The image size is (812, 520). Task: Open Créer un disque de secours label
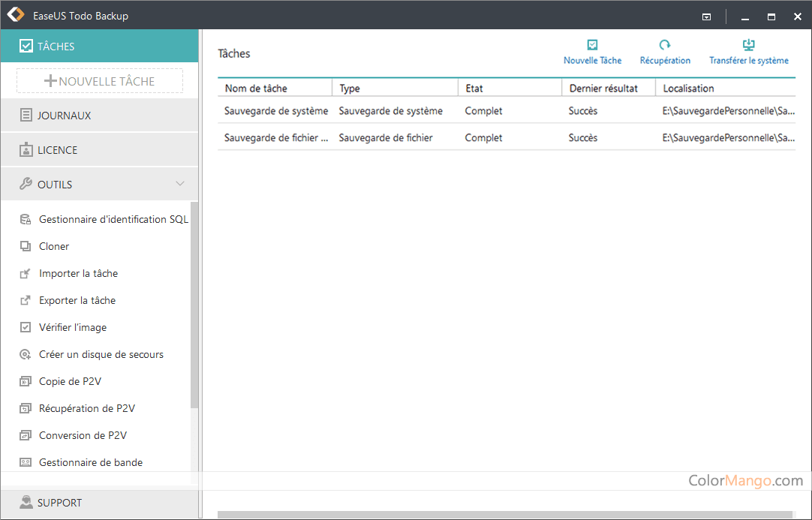(101, 354)
